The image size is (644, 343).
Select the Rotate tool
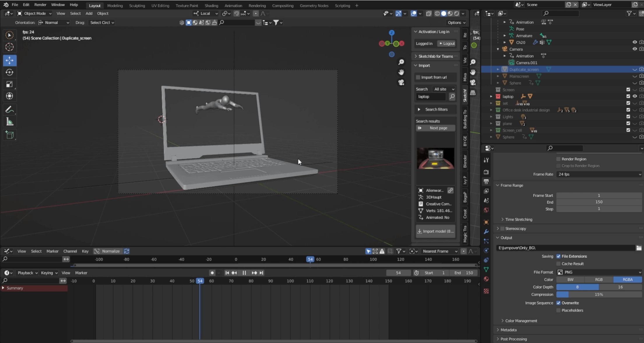point(9,72)
